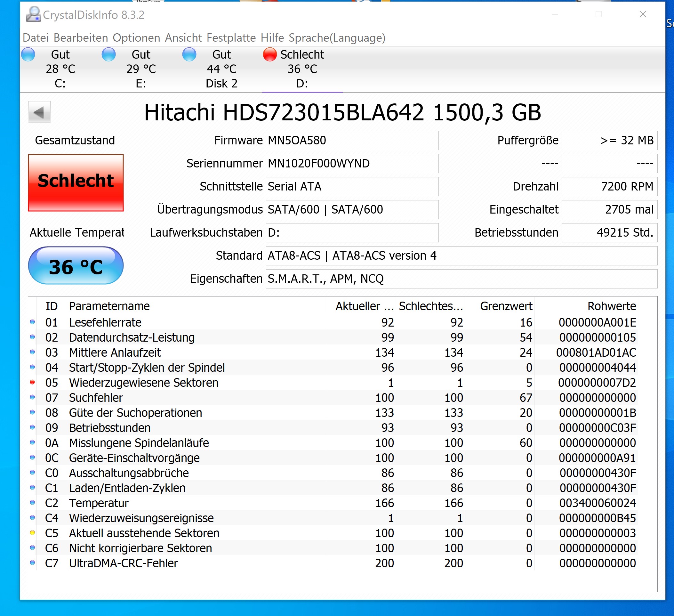Click the blue health orb for drive E:

[x=109, y=54]
